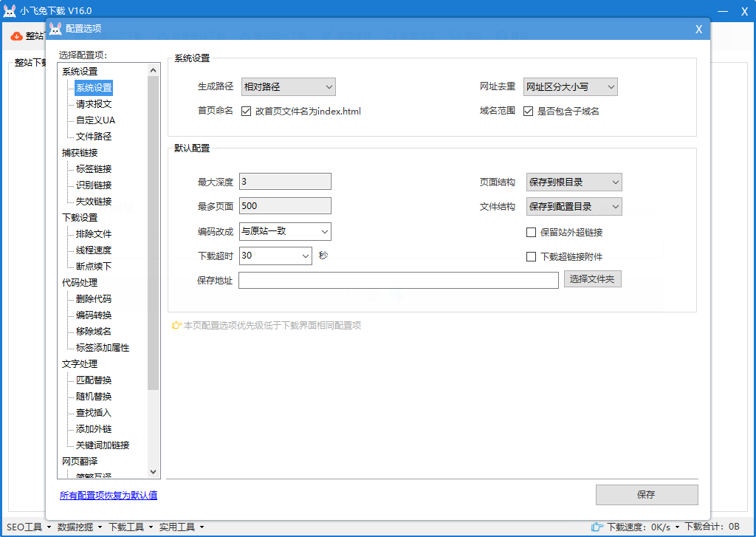Click the config tree vertical scrollbar thumb
Screen dimensions: 756x537
click(154, 233)
